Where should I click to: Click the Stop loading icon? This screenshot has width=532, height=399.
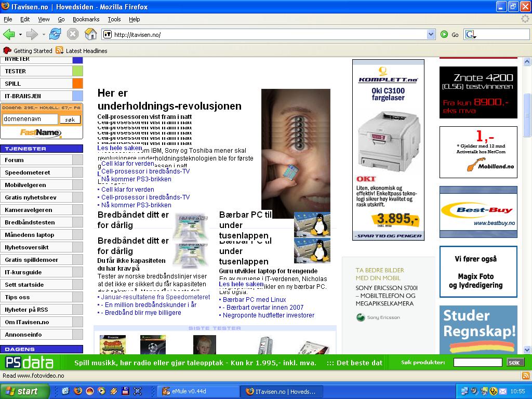[73, 34]
